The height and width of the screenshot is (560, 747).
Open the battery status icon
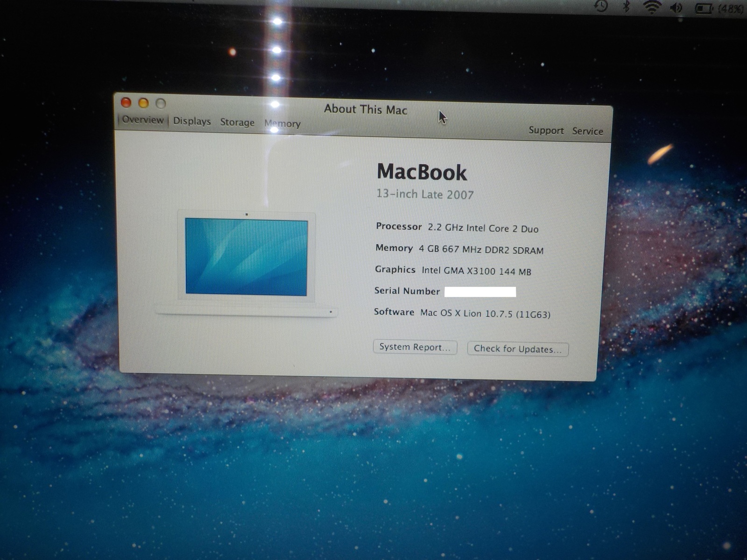[704, 8]
